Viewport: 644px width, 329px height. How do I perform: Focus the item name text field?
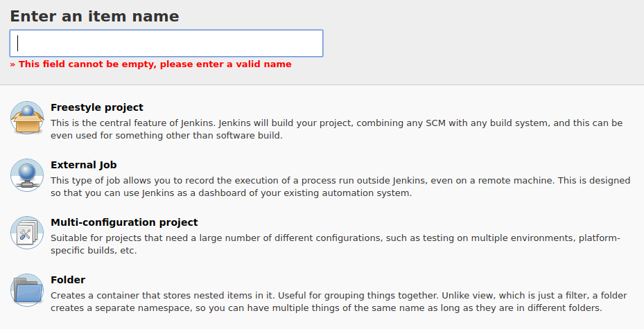click(166, 43)
